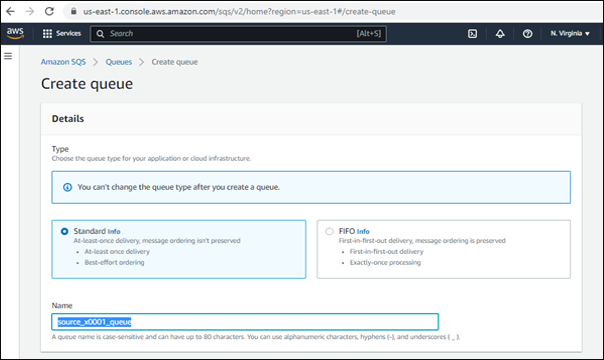The width and height of the screenshot is (604, 360).
Task: Click the browser address bar URL
Action: [239, 12]
